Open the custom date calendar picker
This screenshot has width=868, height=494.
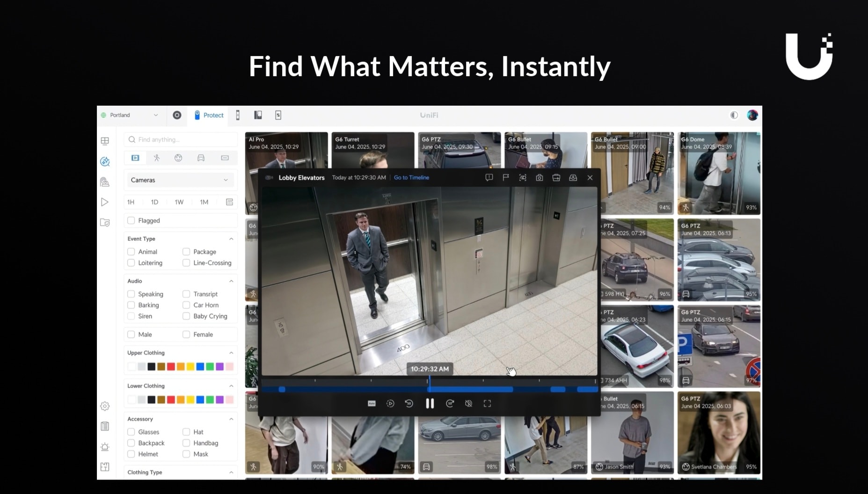[229, 202]
